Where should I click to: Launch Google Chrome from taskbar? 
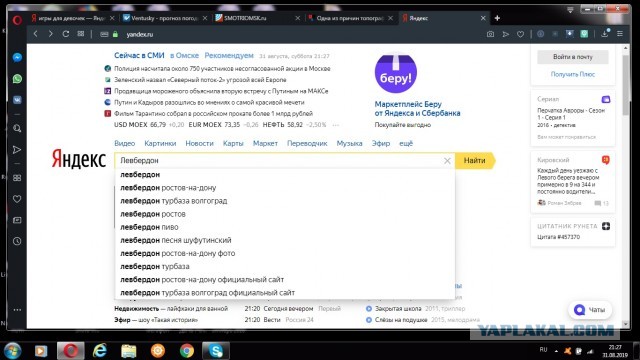coord(187,351)
